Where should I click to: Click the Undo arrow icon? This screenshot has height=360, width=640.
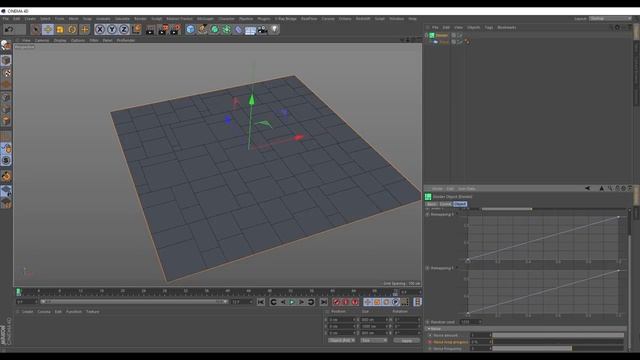pyautogui.click(x=9, y=29)
